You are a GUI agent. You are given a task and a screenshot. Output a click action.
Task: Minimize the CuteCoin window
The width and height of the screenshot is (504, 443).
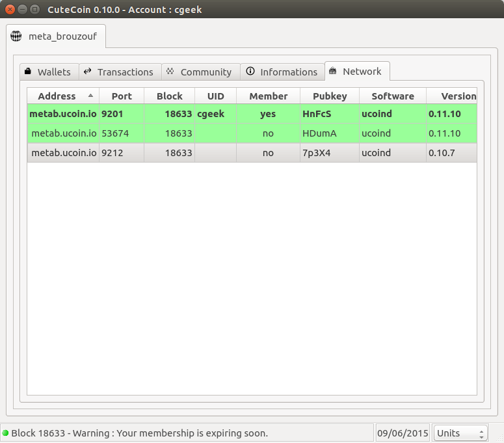click(23, 9)
